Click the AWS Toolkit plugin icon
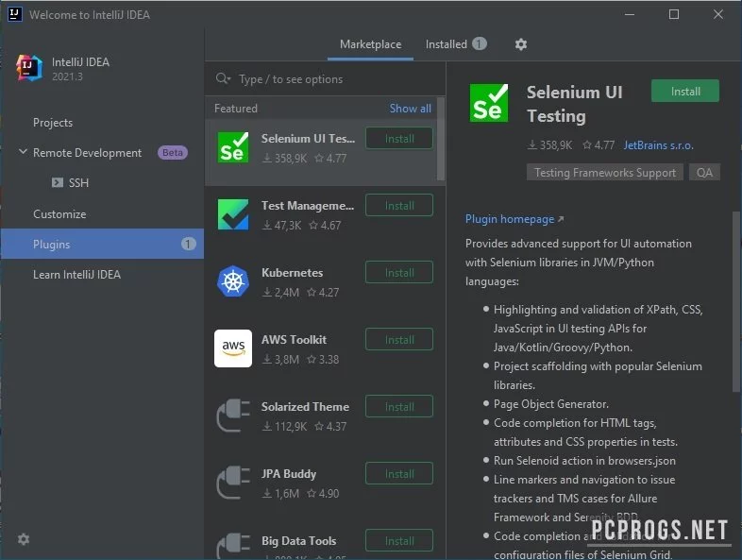The height and width of the screenshot is (560, 742). [233, 348]
